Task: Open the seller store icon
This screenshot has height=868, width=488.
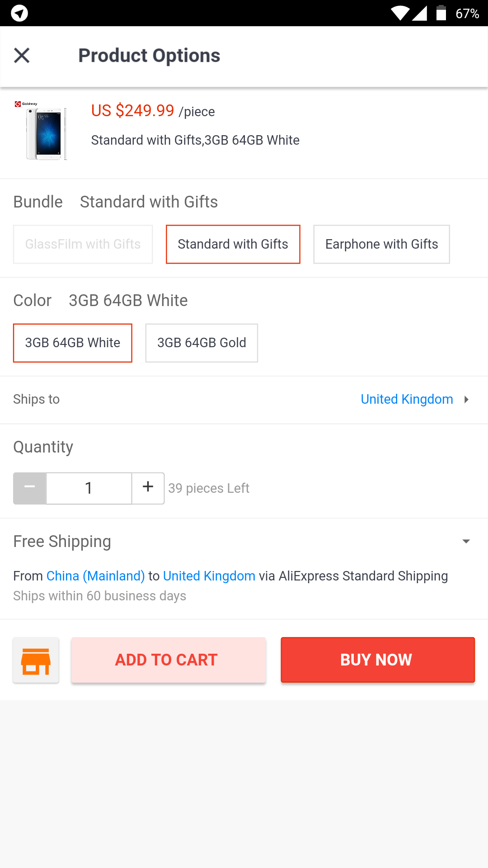Action: click(x=36, y=660)
